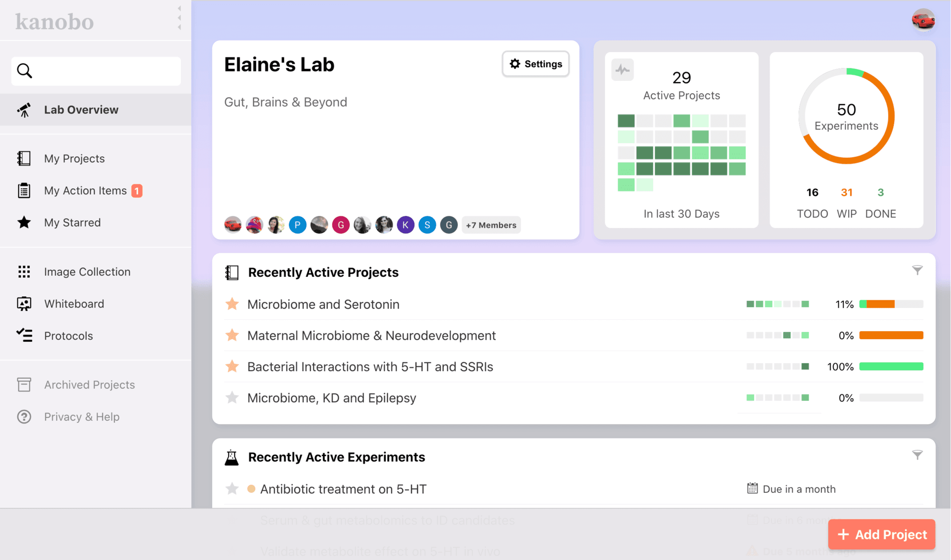This screenshot has width=951, height=560.
Task: Open the Image Collection grid icon
Action: point(24,272)
